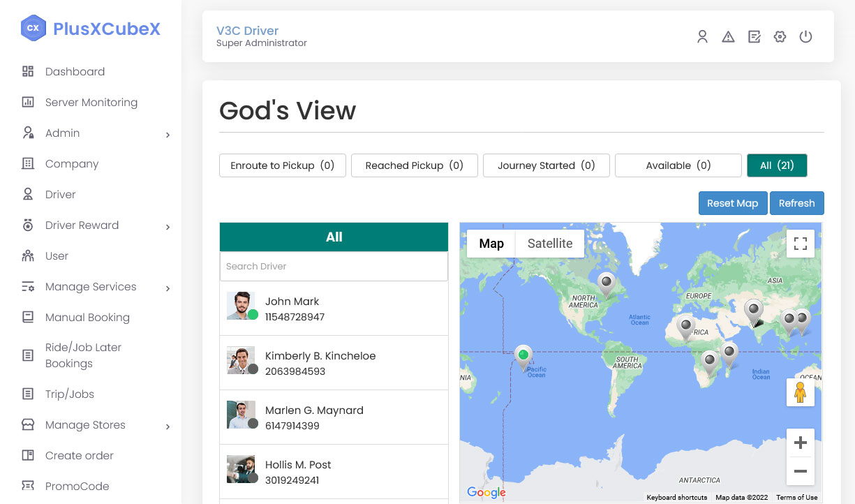Open the Company menu item
The height and width of the screenshot is (504, 855).
tap(72, 163)
